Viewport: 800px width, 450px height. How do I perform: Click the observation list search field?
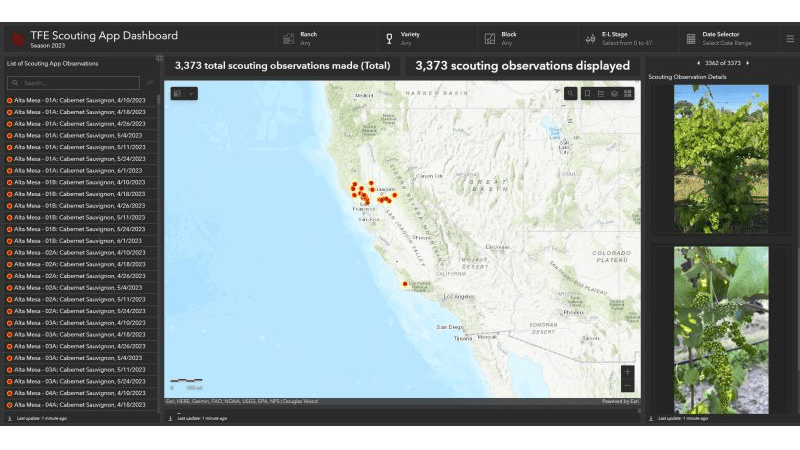pyautogui.click(x=73, y=83)
